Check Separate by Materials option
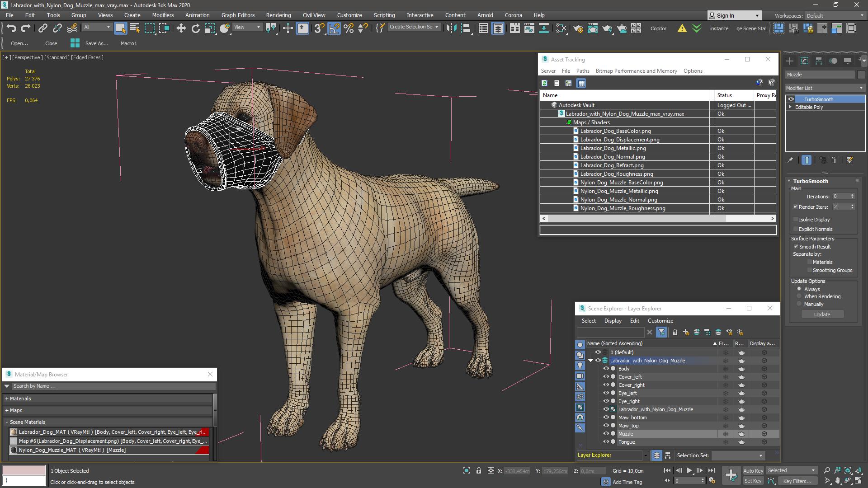868x488 pixels. [810, 262]
